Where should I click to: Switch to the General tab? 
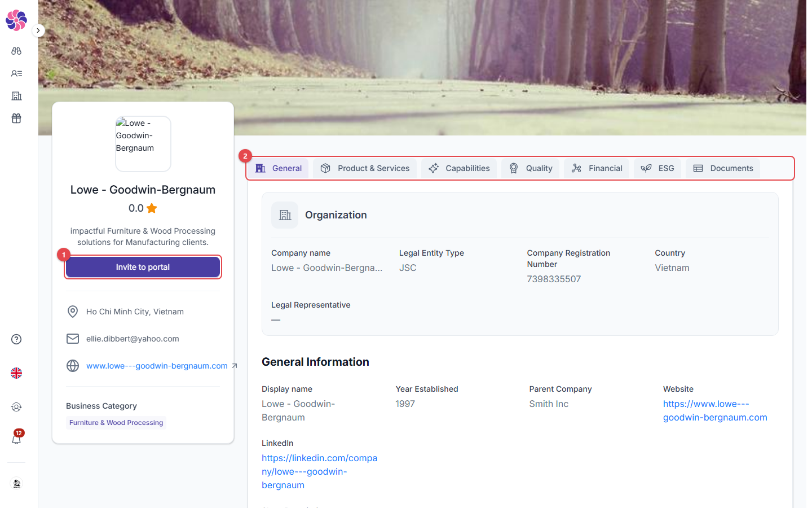point(279,168)
